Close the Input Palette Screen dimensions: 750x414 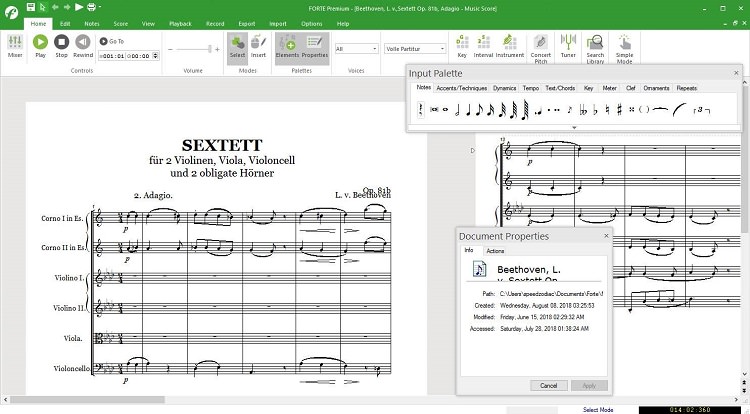point(736,73)
